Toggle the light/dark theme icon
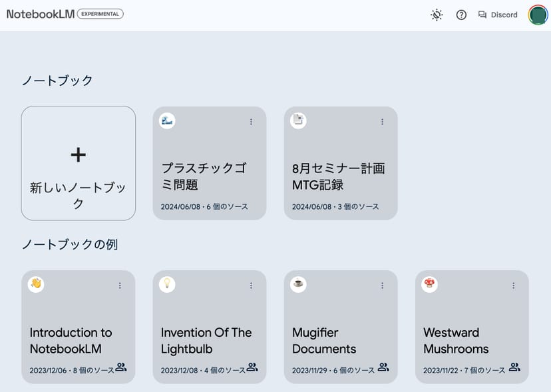This screenshot has width=551, height=392. (x=437, y=15)
